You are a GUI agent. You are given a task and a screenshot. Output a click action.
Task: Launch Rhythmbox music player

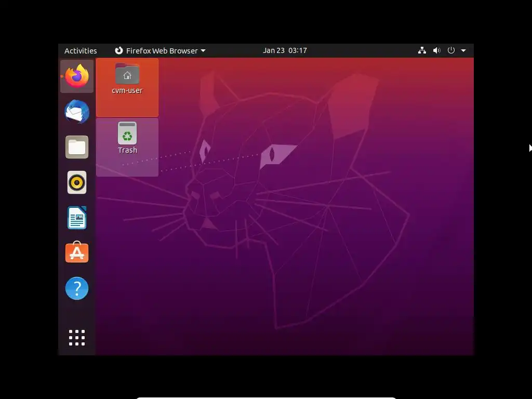77,182
